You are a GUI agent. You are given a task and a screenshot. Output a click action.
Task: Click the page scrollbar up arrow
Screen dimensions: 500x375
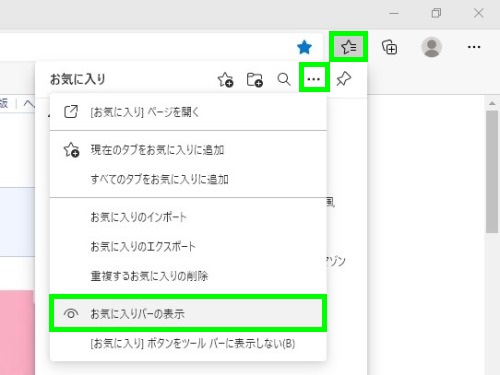click(x=492, y=104)
